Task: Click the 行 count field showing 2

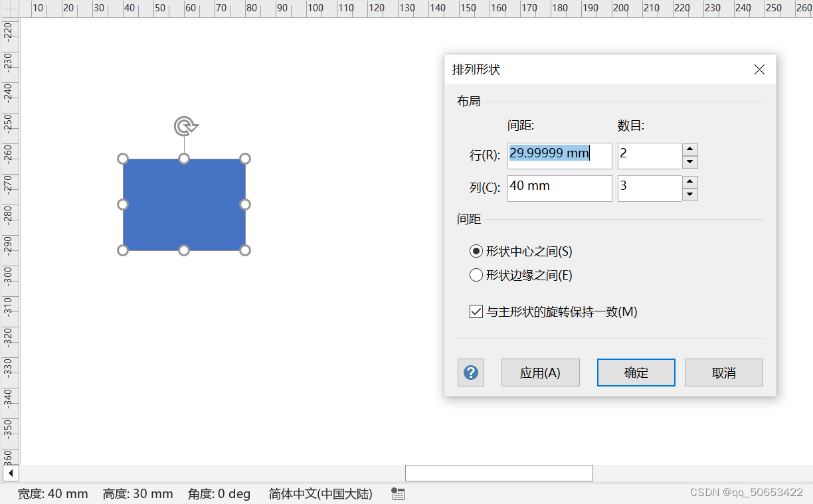Action: coord(650,156)
